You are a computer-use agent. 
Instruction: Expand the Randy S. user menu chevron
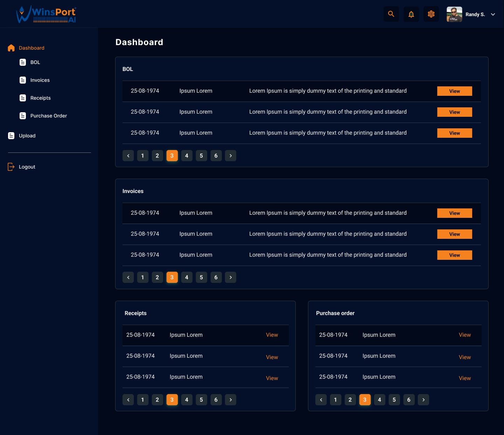pos(493,14)
